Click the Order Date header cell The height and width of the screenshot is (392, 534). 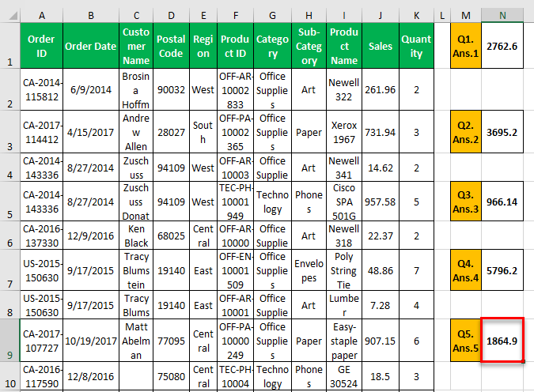tap(91, 46)
